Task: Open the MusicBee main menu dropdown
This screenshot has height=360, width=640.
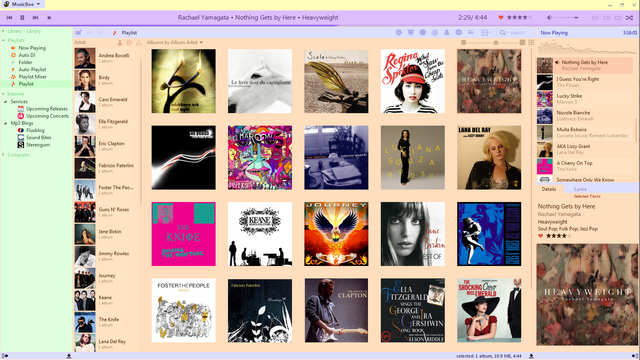Action: coord(22,4)
